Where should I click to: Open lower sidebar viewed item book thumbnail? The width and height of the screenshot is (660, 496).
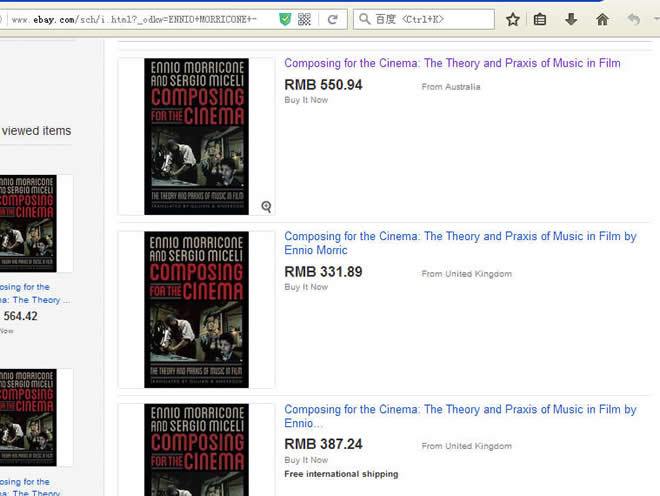pos(28,417)
